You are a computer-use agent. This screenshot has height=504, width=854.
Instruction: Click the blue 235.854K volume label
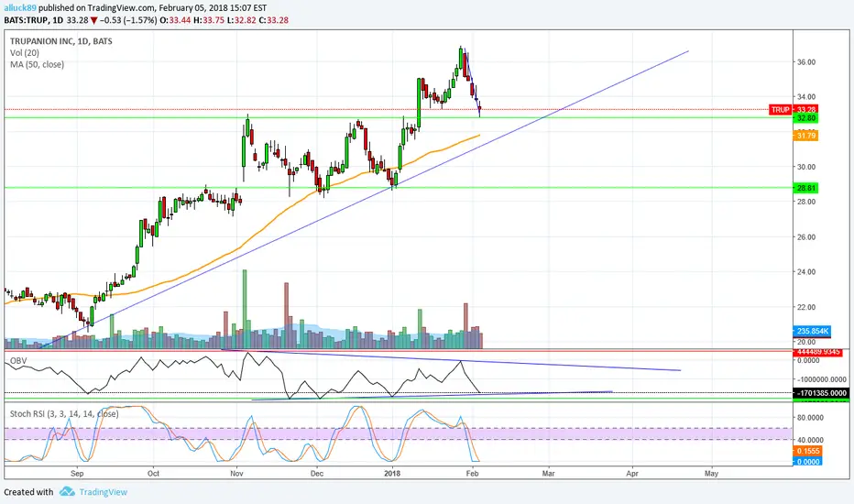coord(813,331)
